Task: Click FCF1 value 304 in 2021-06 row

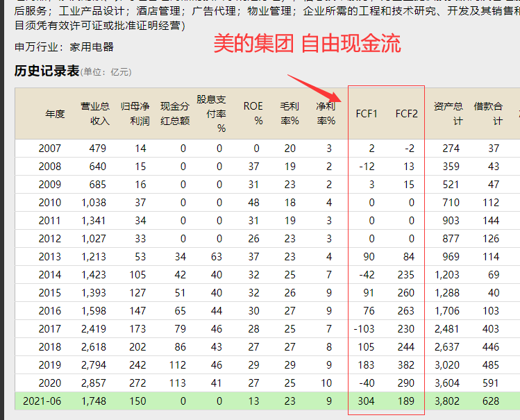Action: 366,401
